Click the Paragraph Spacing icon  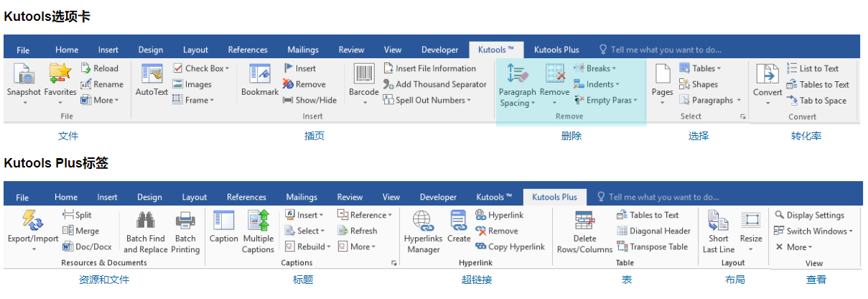click(x=518, y=74)
